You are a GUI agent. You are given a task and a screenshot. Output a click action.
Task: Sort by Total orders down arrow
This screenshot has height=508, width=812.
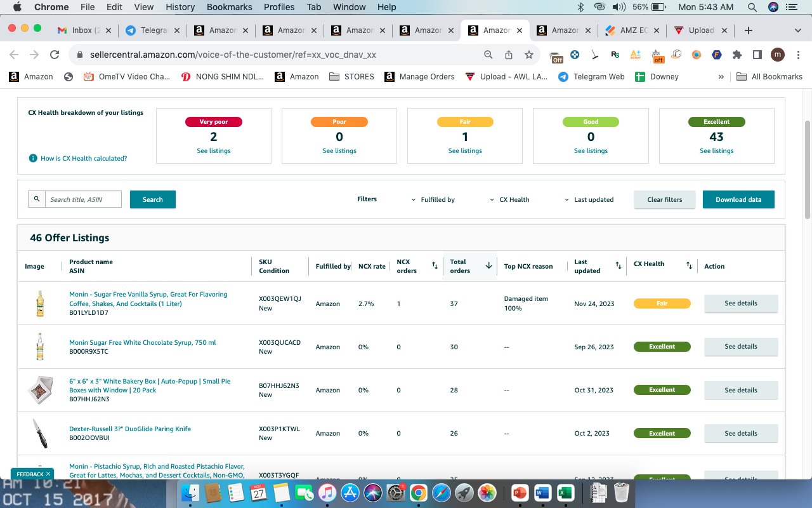[x=488, y=265]
